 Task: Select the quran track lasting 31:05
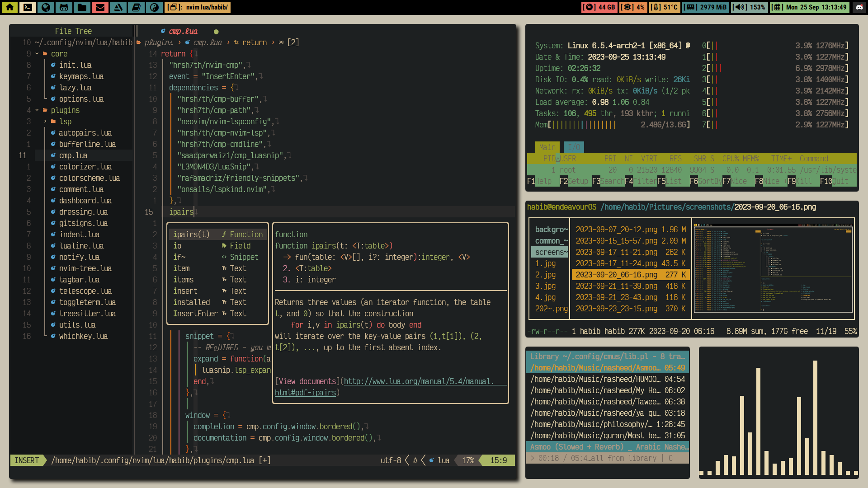[607, 436]
